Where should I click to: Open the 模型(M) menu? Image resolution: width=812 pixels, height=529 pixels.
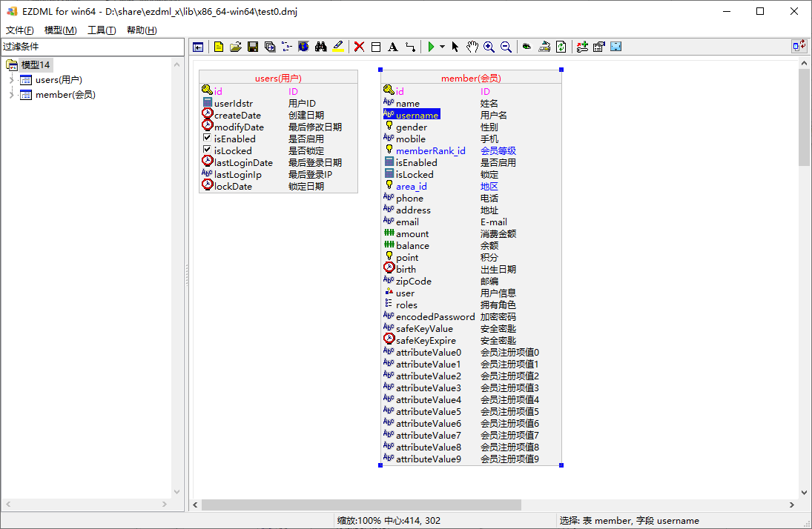(x=61, y=30)
